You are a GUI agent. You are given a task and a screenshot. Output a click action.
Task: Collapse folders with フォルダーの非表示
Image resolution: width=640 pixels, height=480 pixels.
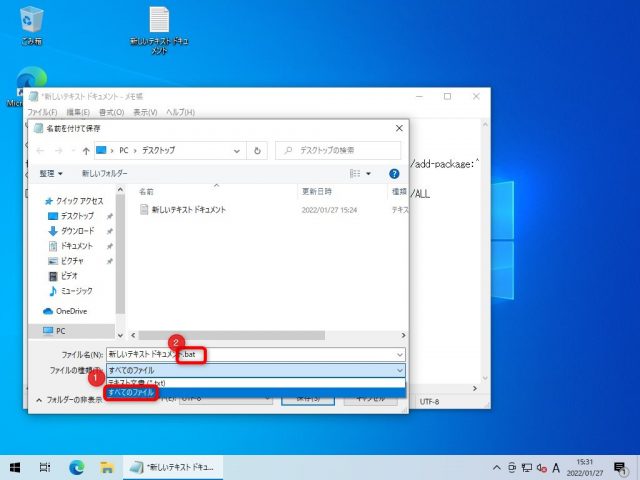click(70, 400)
